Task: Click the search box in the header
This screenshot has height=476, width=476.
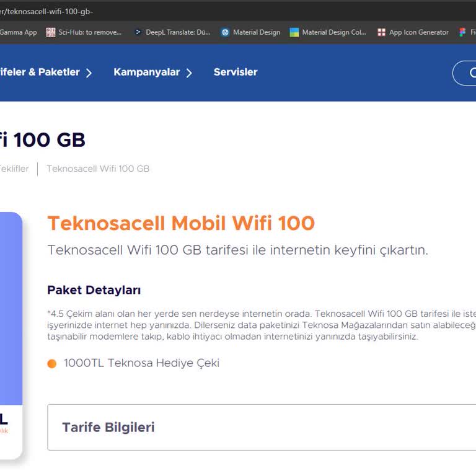Action: [x=465, y=73]
